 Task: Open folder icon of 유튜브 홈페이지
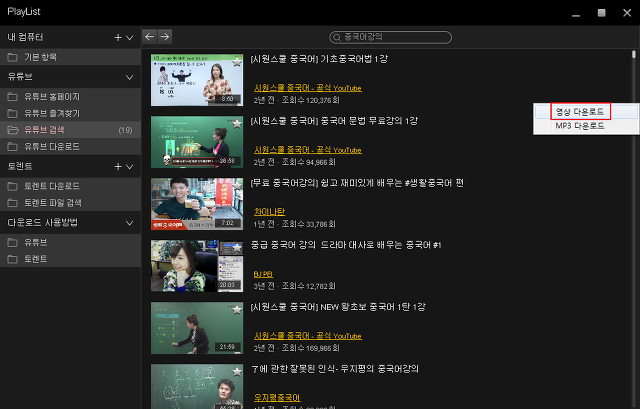tap(13, 97)
